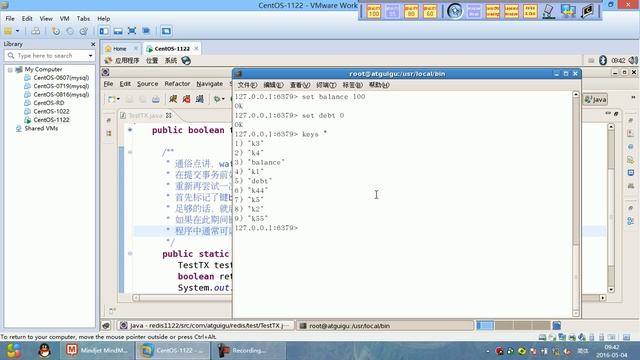Select the pen drawing tool in recorder toolbar
This screenshot has width=640, height=360.
[x=549, y=11]
